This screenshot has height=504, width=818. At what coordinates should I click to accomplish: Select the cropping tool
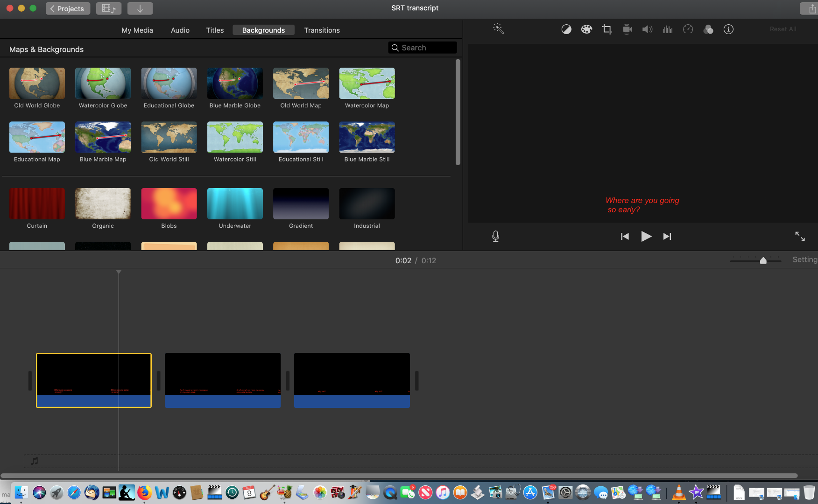607,29
